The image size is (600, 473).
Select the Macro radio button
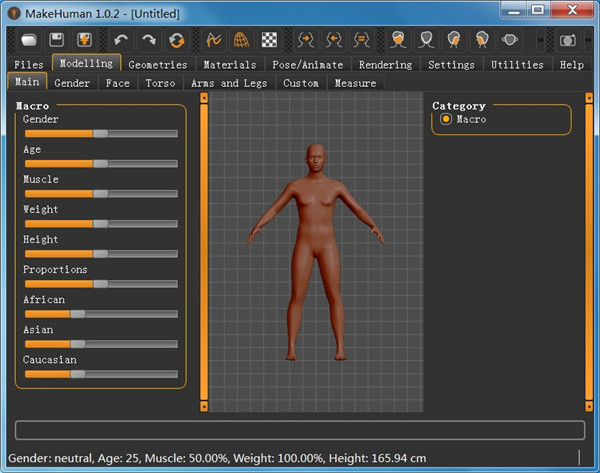[446, 119]
